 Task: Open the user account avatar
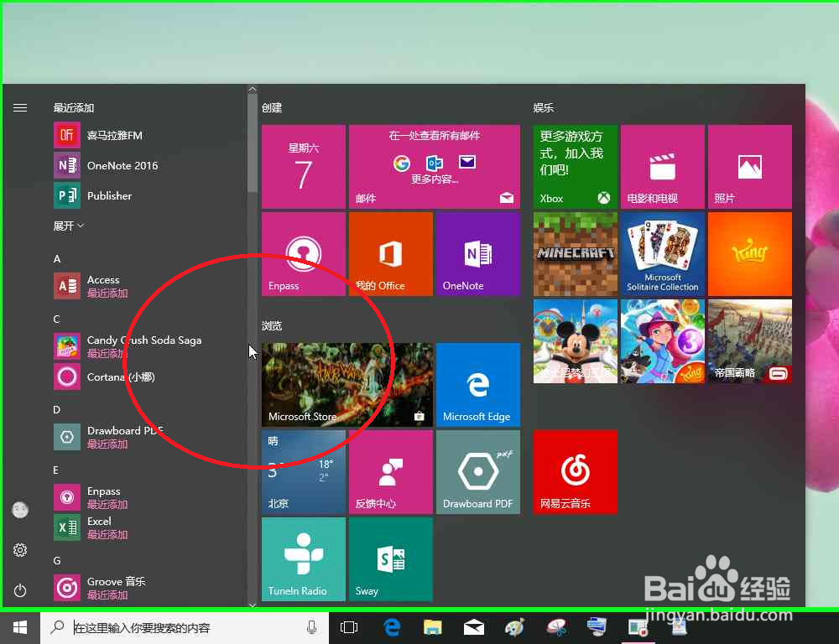click(x=20, y=510)
